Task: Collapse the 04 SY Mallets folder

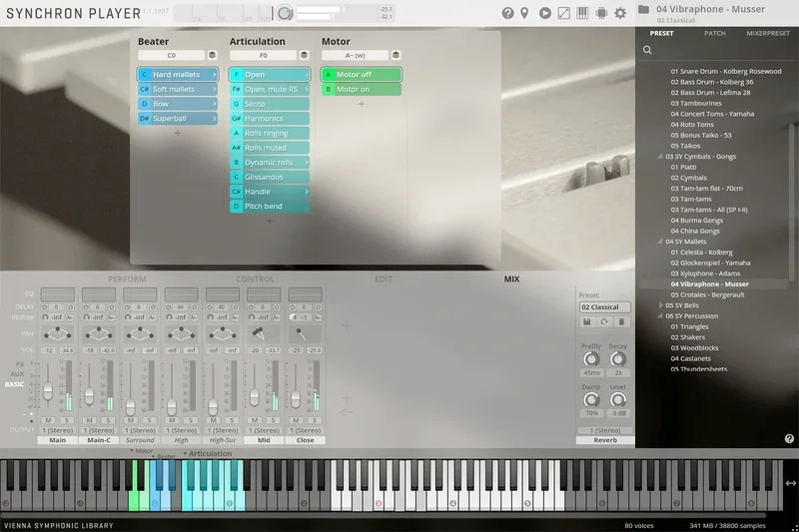Action: (660, 242)
